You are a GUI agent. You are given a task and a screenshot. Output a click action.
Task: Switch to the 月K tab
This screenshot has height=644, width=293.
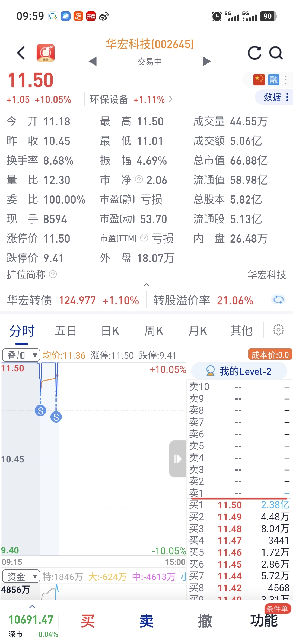tap(198, 331)
